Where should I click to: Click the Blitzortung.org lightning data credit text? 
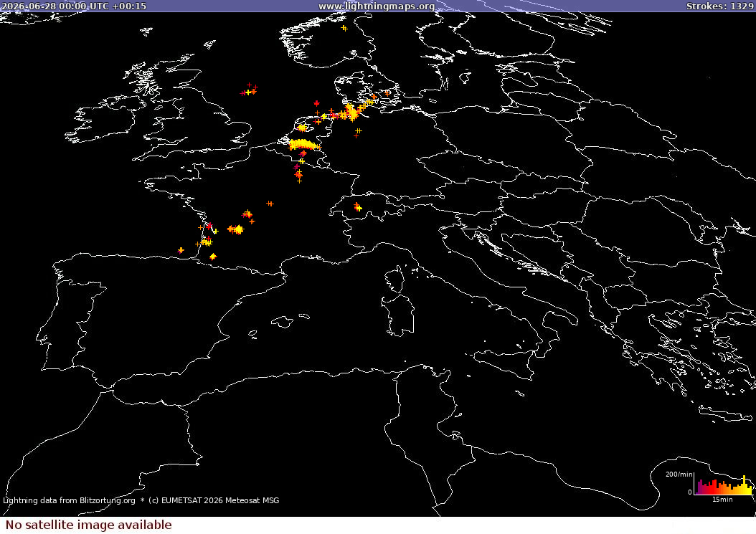69,500
